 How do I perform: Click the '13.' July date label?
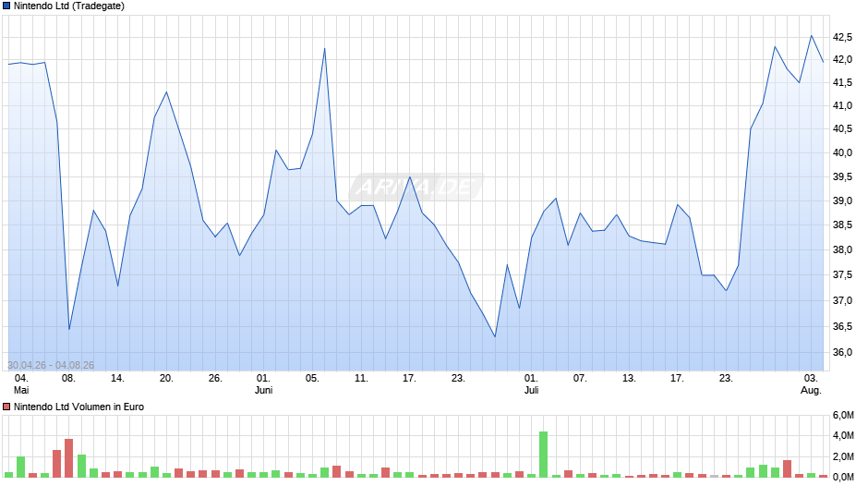(x=629, y=379)
